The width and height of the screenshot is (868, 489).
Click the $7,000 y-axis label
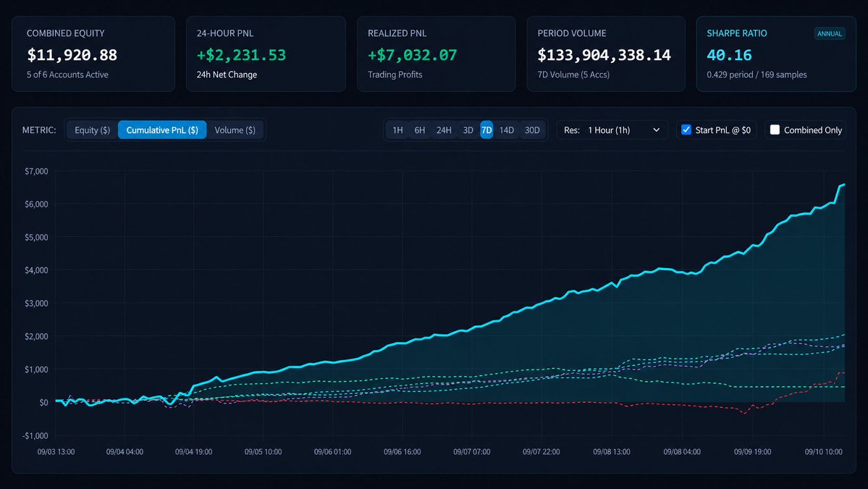coord(36,171)
